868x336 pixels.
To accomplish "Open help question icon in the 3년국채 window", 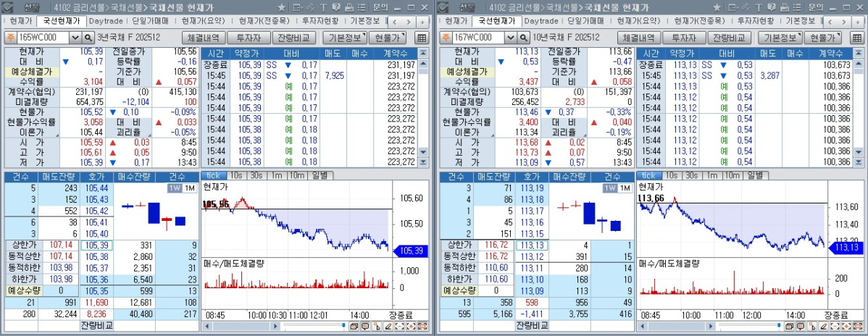I will (336, 8).
